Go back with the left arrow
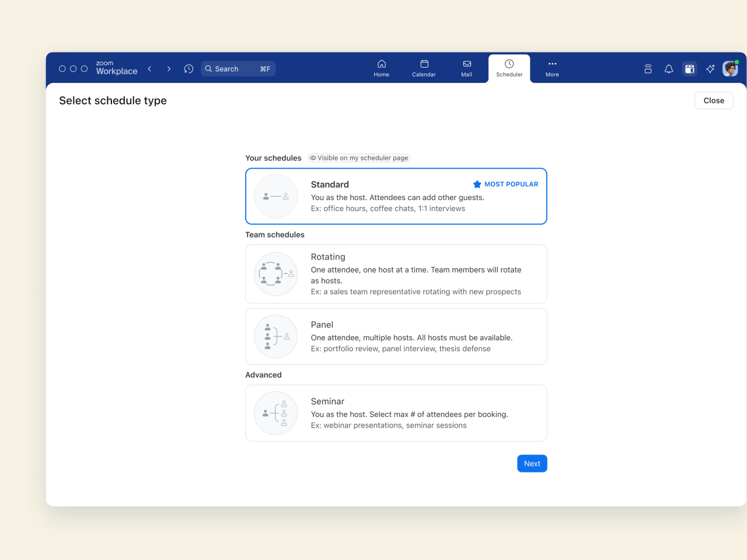747x560 pixels. click(x=150, y=69)
